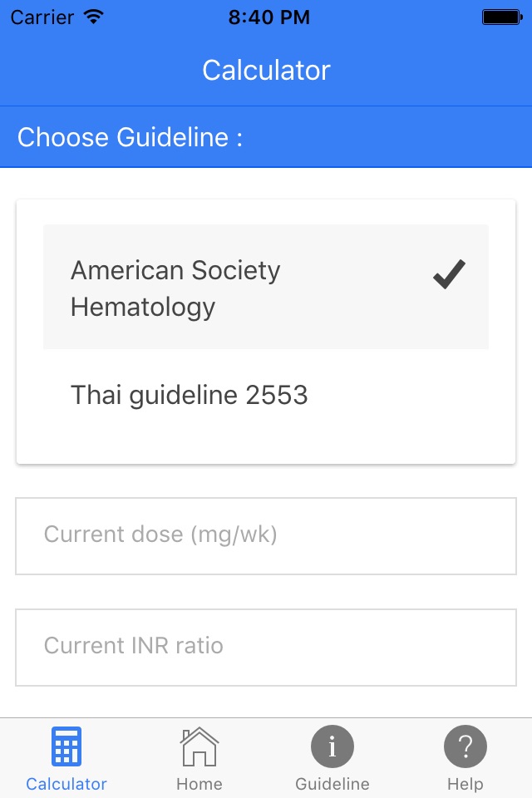Tap the Choose Guideline header bar

pyautogui.click(x=266, y=137)
